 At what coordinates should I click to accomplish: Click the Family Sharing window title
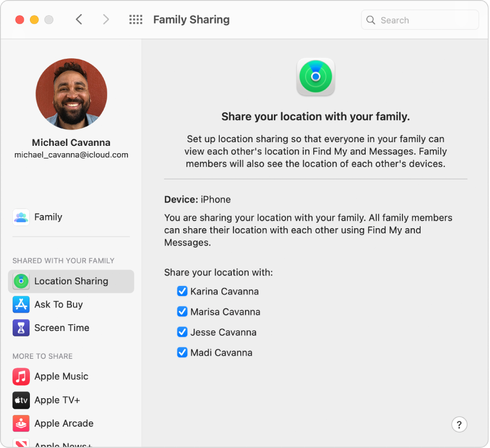click(x=191, y=20)
